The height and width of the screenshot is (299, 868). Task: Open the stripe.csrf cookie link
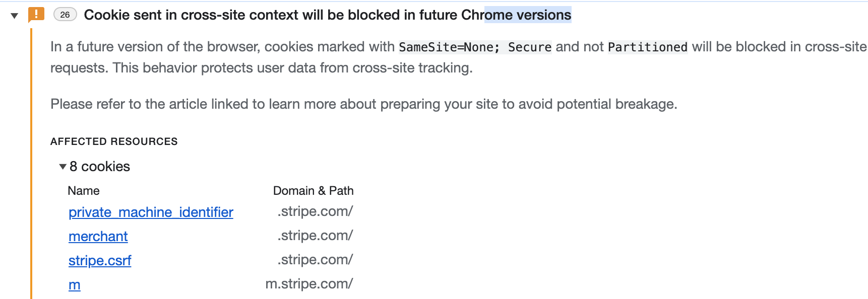[x=100, y=261]
